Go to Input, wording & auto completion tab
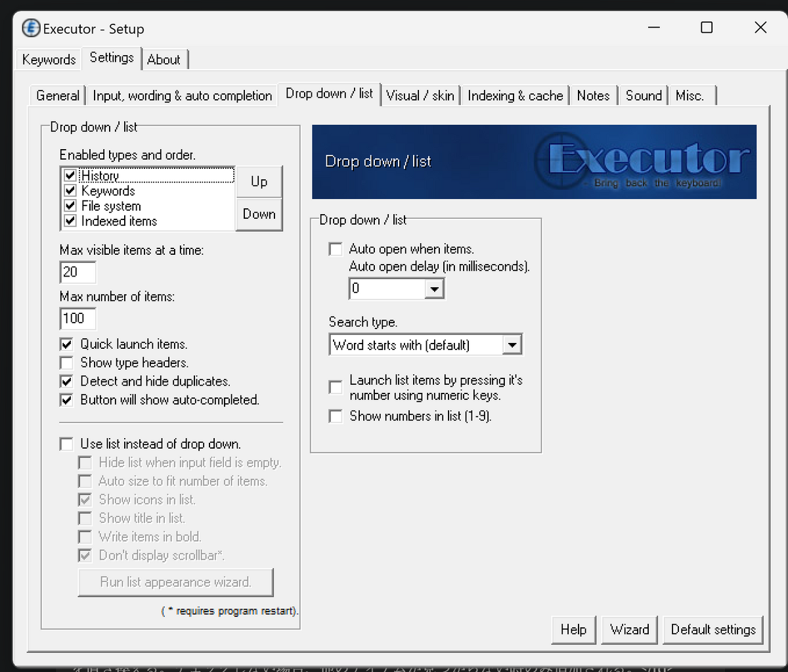This screenshot has width=788, height=672. click(183, 95)
